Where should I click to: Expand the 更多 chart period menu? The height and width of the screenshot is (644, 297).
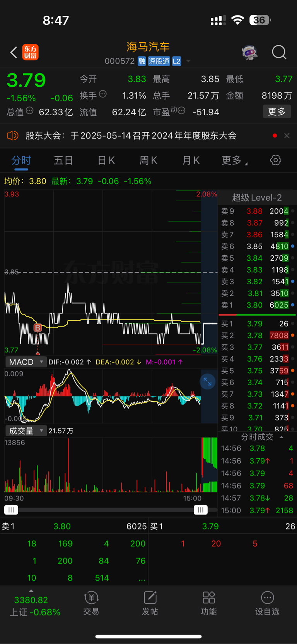(x=234, y=160)
